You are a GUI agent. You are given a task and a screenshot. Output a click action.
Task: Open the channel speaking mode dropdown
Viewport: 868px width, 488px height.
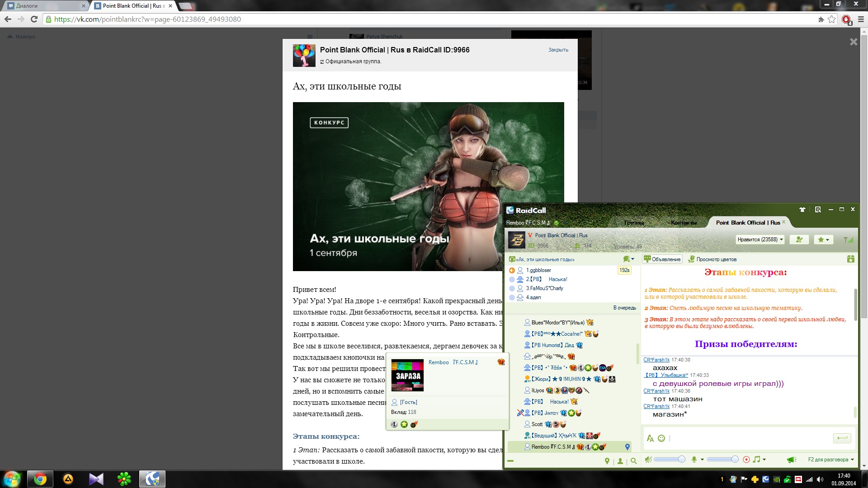pos(628,259)
